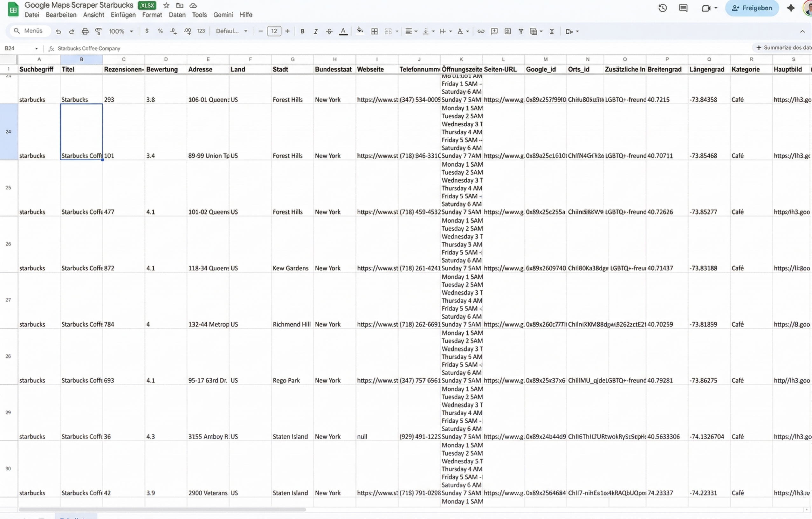The image size is (812, 519).
Task: Select the Paint format roller icon
Action: click(x=98, y=31)
